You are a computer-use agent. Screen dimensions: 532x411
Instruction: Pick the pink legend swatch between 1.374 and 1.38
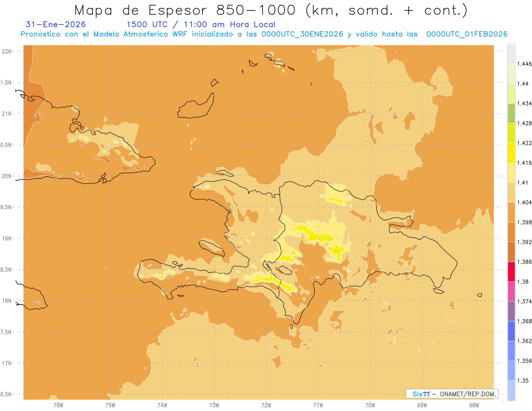(x=511, y=291)
